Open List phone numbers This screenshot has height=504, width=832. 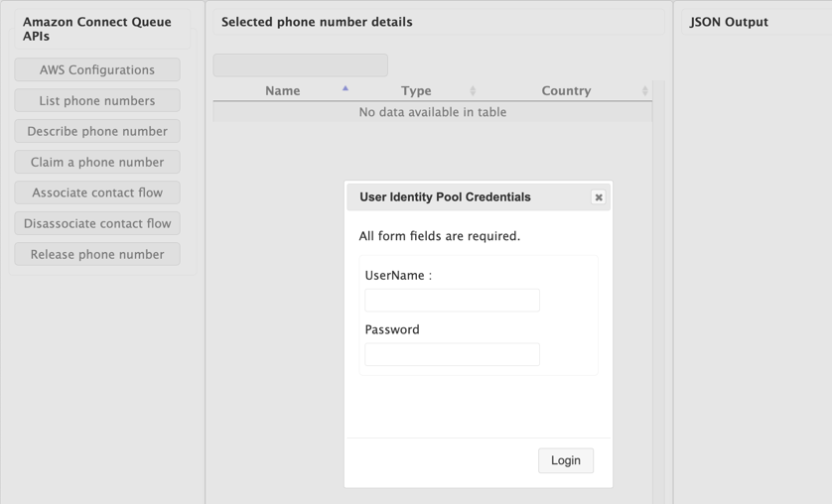(x=97, y=100)
